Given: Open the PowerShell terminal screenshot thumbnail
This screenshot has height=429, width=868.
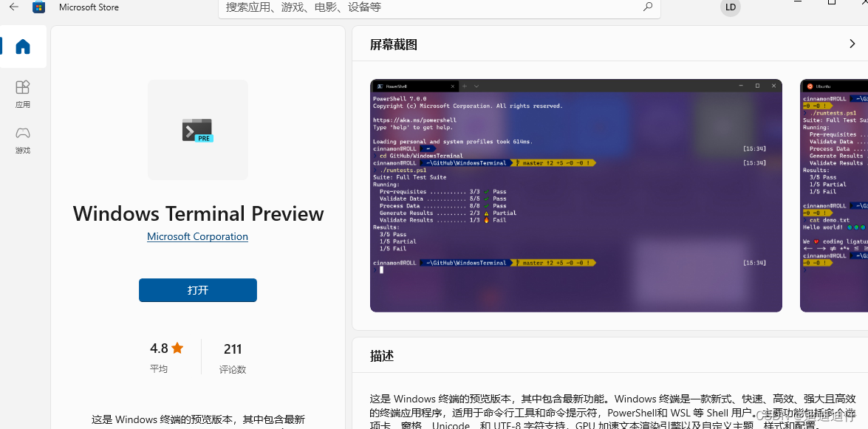Looking at the screenshot, I should 575,196.
